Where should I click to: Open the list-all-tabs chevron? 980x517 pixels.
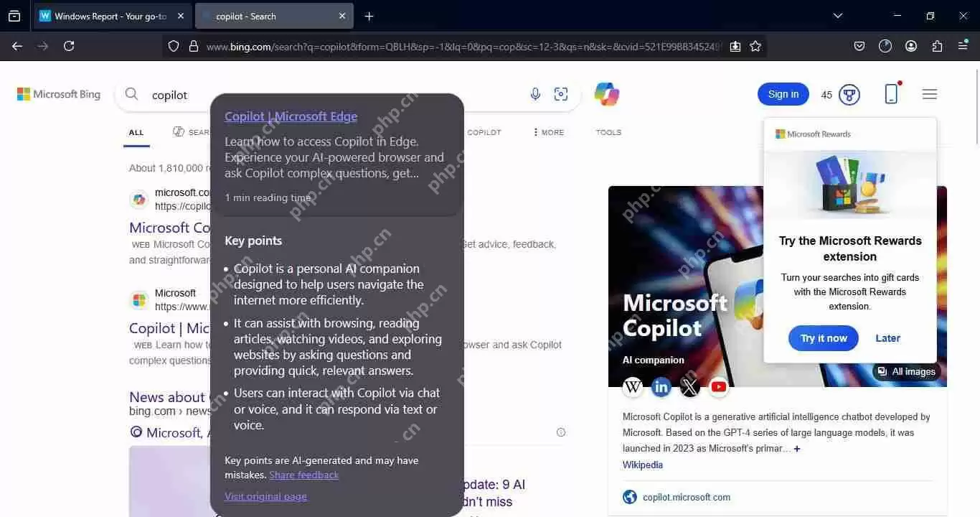click(x=838, y=15)
